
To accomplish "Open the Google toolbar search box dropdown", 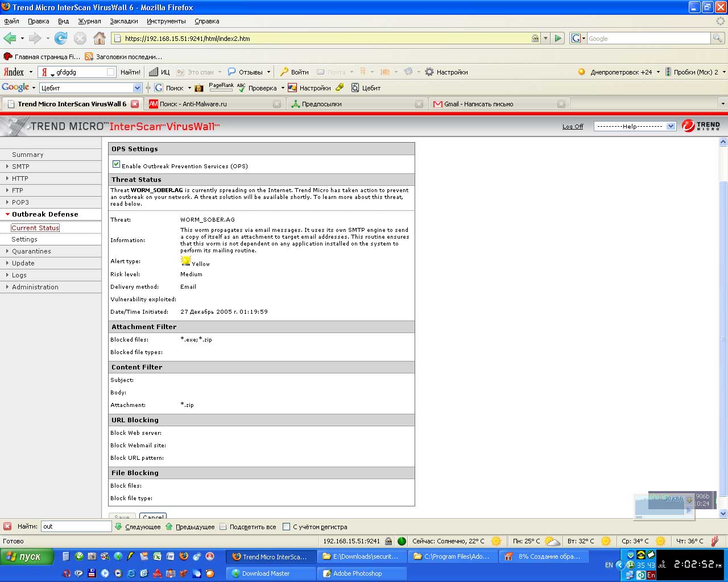I will pyautogui.click(x=137, y=88).
